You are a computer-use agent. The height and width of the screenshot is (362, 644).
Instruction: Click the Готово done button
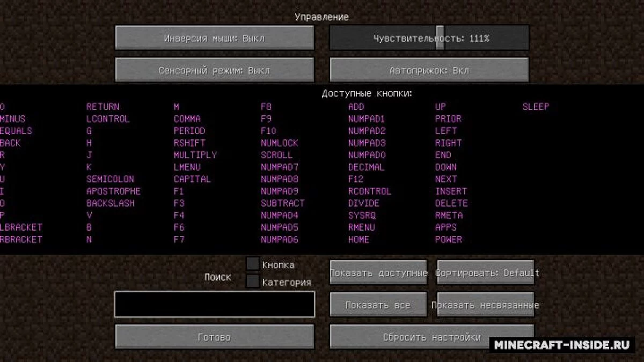click(215, 337)
